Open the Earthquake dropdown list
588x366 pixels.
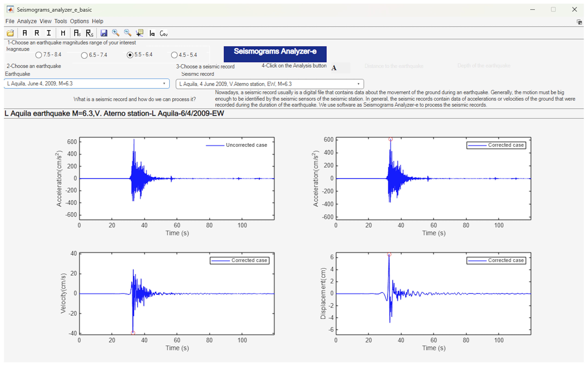point(87,83)
